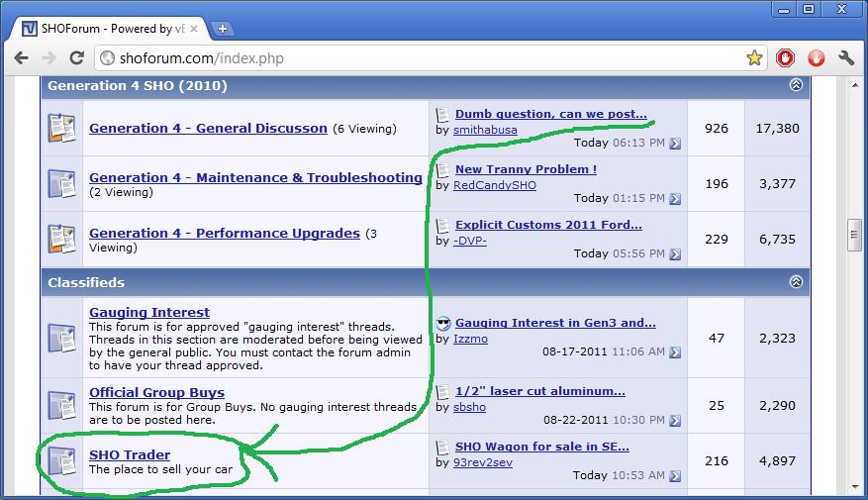
Task: Open the Official Group Buys forum
Action: tap(156, 393)
